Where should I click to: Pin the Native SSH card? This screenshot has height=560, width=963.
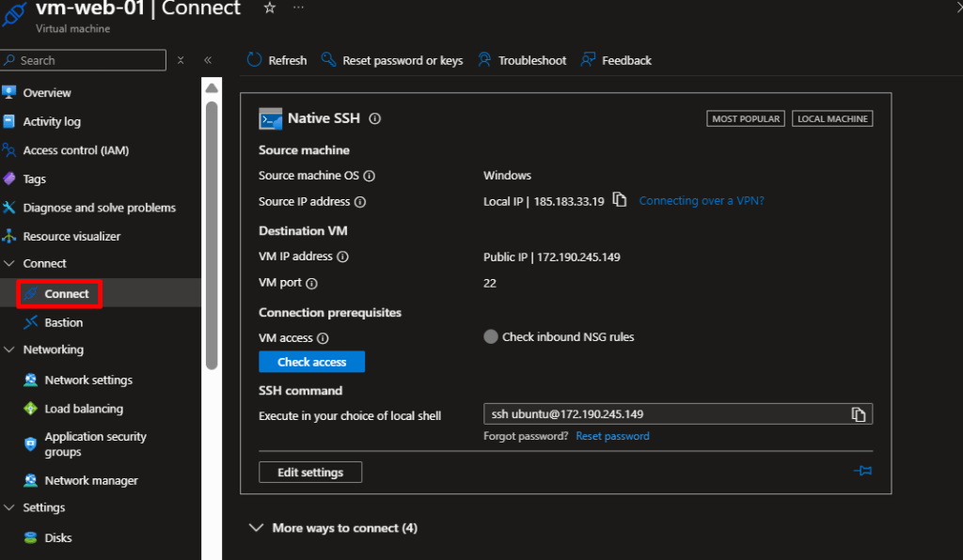(x=862, y=471)
